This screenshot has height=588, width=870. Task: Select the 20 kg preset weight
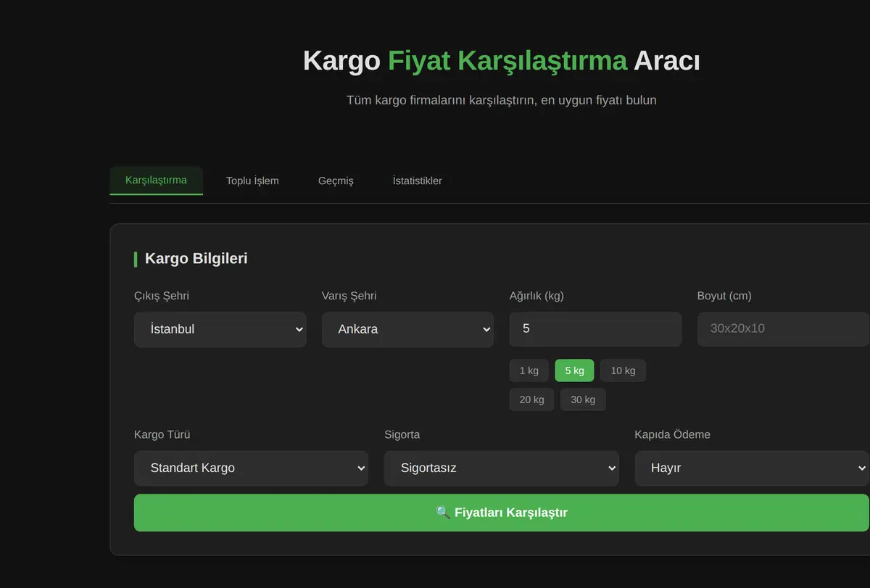click(x=532, y=399)
